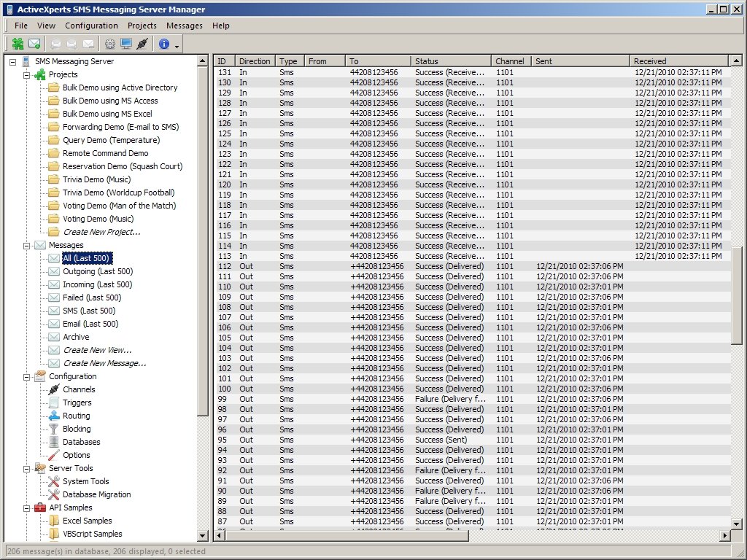Sort by the Status column header
This screenshot has height=560, width=747.
(x=451, y=61)
